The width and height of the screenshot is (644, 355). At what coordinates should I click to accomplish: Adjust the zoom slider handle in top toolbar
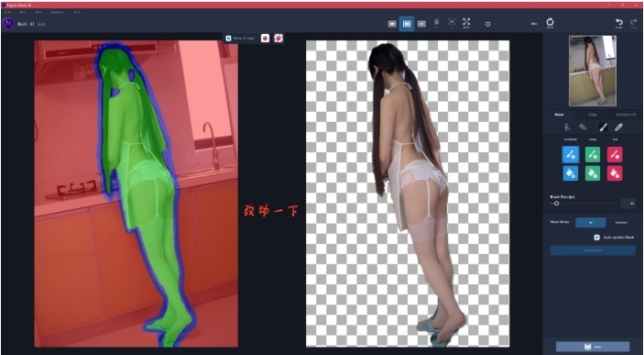tap(487, 24)
